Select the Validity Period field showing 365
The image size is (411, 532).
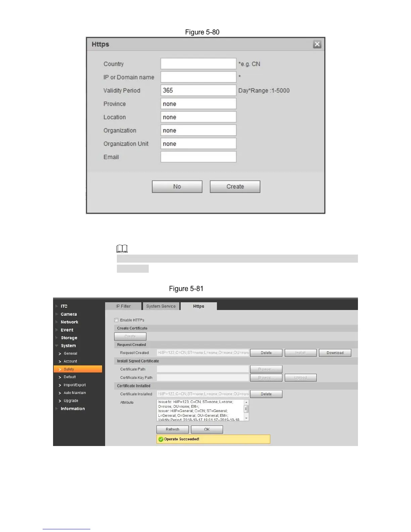pyautogui.click(x=198, y=90)
